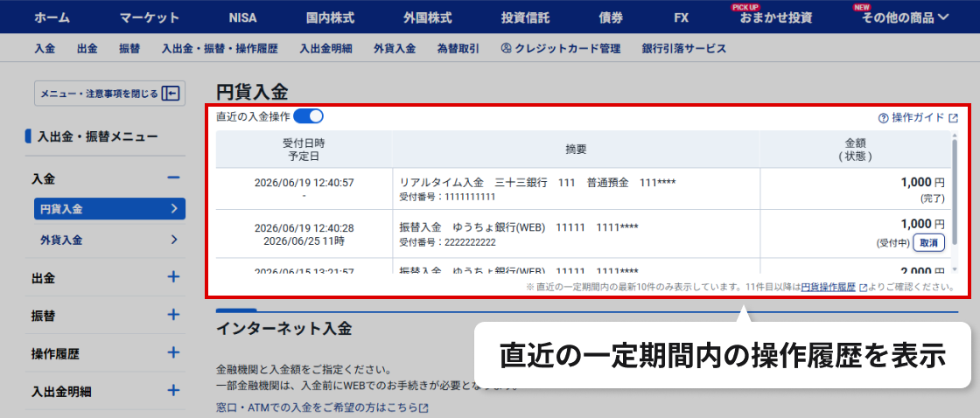Open 外貨入金 in the sub navigation
This screenshot has width=980, height=418.
coord(395,49)
